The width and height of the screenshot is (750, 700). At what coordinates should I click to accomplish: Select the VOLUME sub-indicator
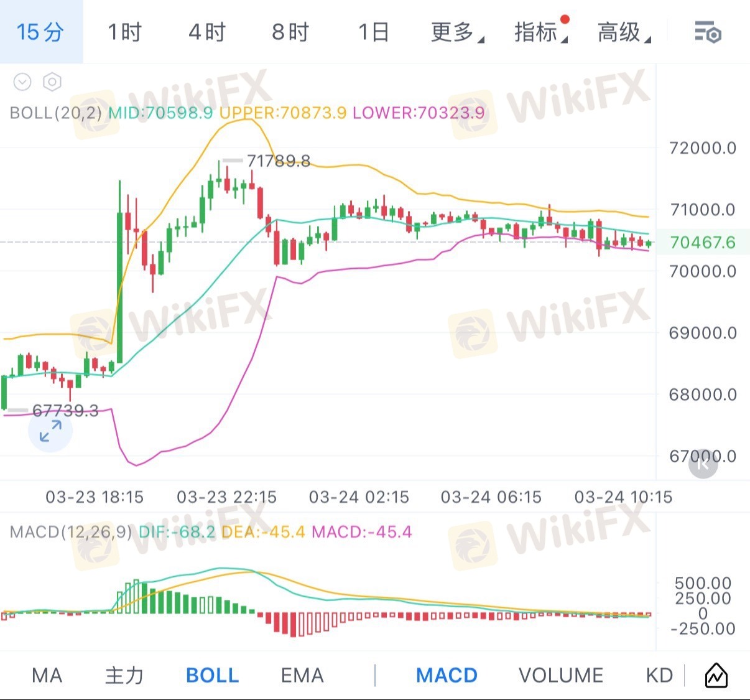point(561,675)
